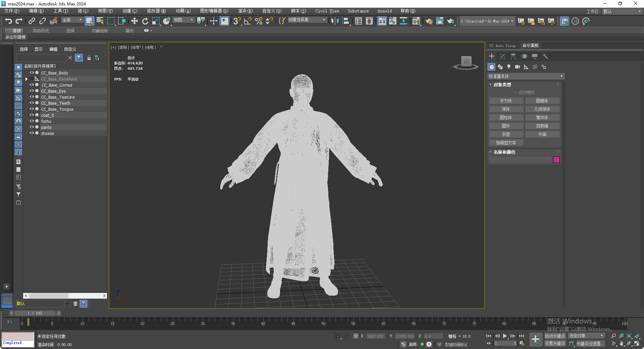Hide the coat_0 object via eye icon
The width and height of the screenshot is (644, 349).
31,115
